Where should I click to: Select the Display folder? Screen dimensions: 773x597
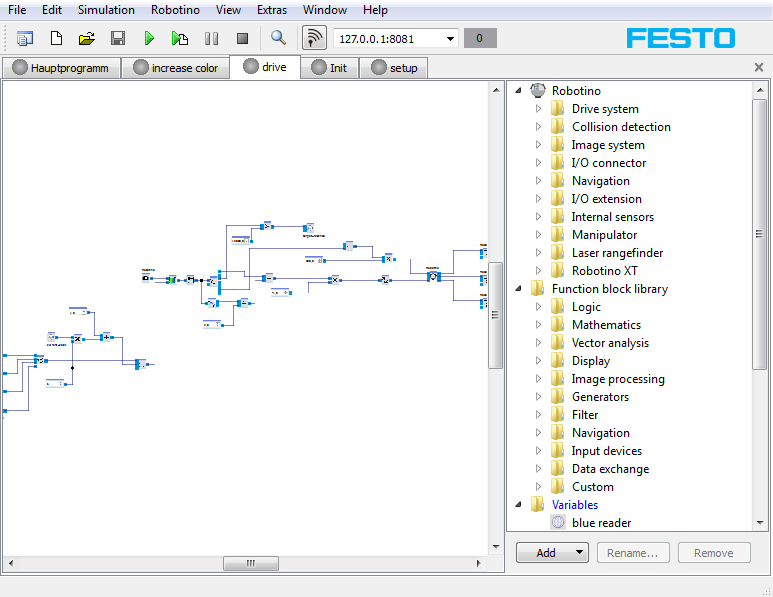click(591, 361)
